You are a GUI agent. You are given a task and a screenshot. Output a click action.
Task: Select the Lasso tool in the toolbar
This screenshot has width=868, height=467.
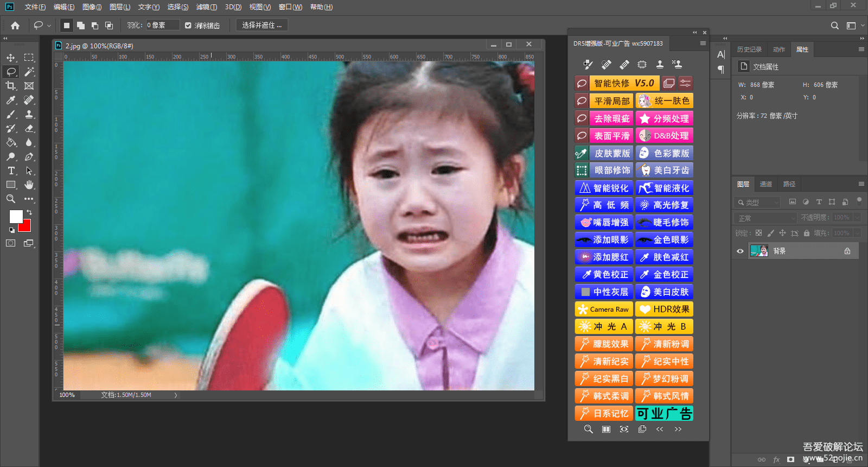[x=11, y=72]
